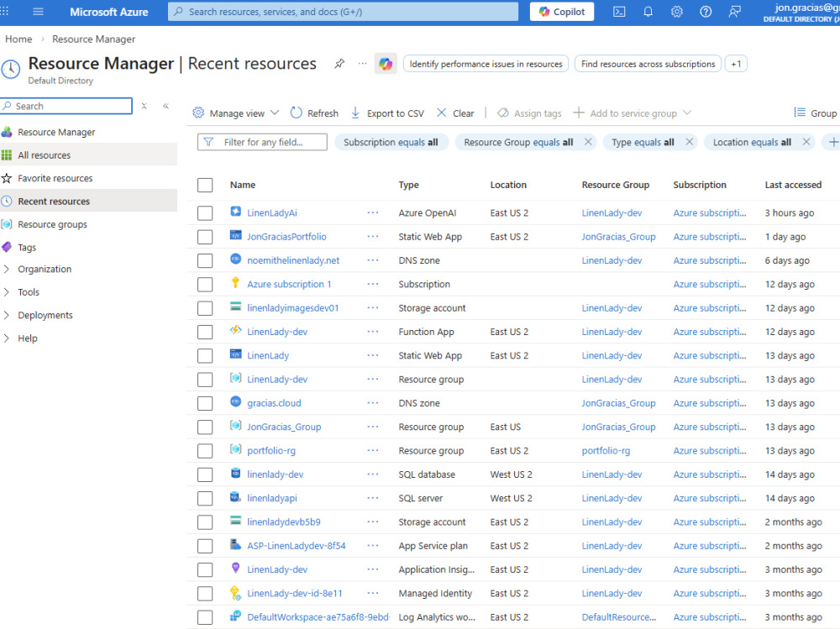Remove the Resource Group equals all filter
This screenshot has width=840, height=629.
(x=588, y=142)
